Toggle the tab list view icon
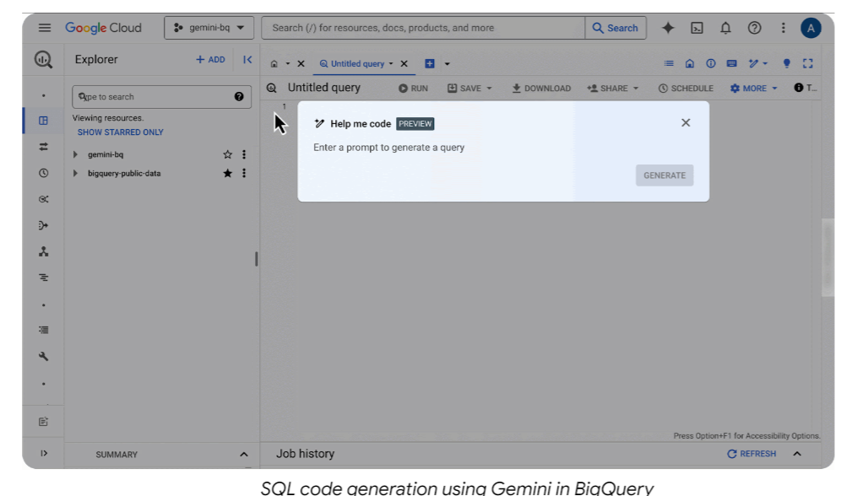 pyautogui.click(x=669, y=63)
